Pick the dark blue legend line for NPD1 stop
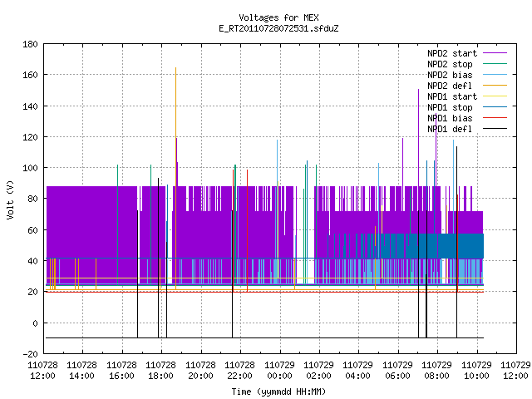The width and height of the screenshot is (532, 399). click(495, 107)
